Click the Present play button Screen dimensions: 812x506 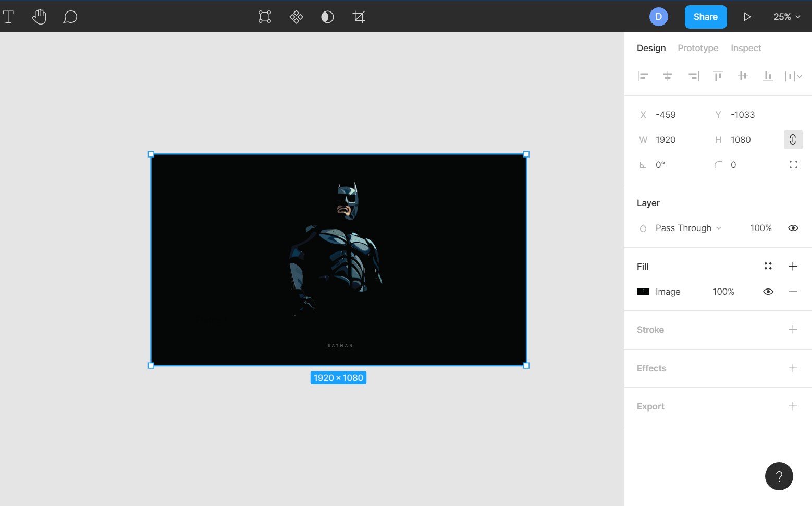(747, 17)
